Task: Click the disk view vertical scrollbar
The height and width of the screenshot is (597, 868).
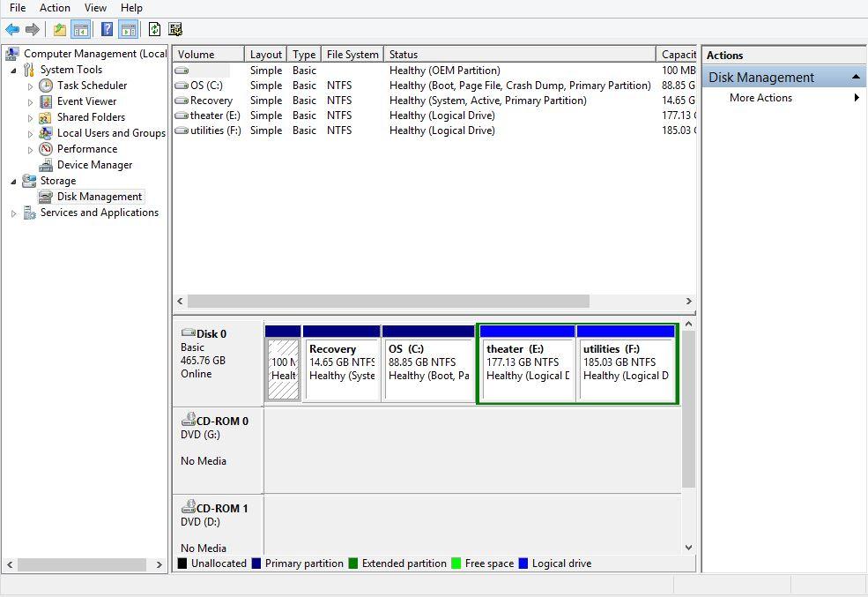Action: click(x=688, y=408)
